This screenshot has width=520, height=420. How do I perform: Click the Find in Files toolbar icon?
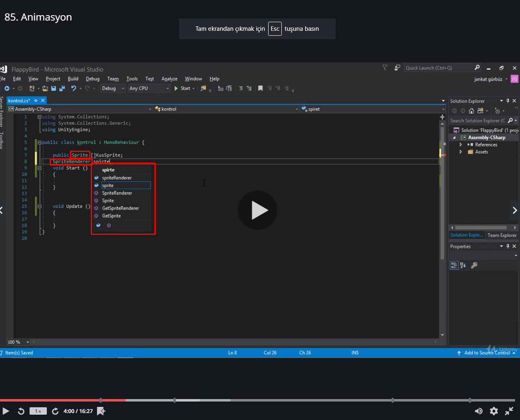203,88
